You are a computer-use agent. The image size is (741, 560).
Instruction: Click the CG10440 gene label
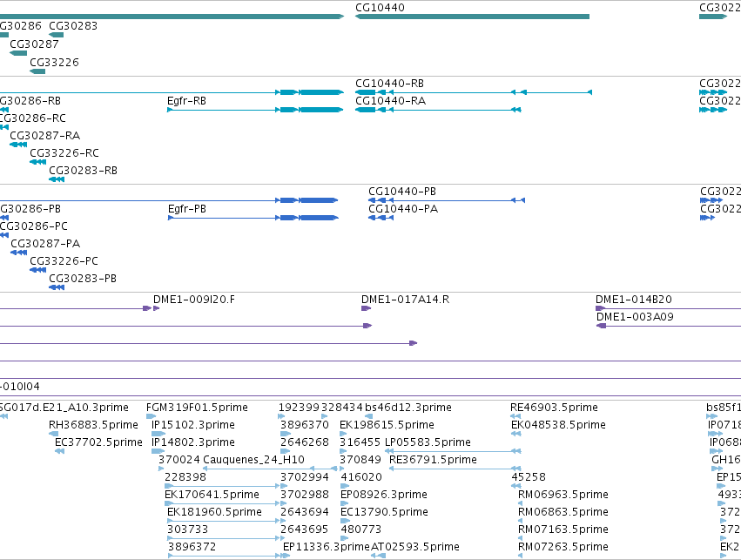380,8
